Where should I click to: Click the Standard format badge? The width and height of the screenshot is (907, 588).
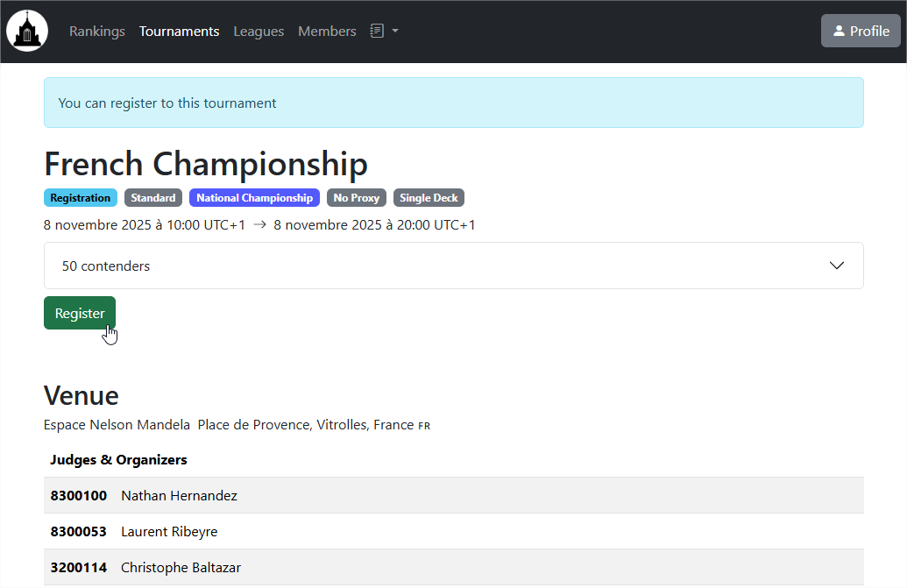pos(153,198)
